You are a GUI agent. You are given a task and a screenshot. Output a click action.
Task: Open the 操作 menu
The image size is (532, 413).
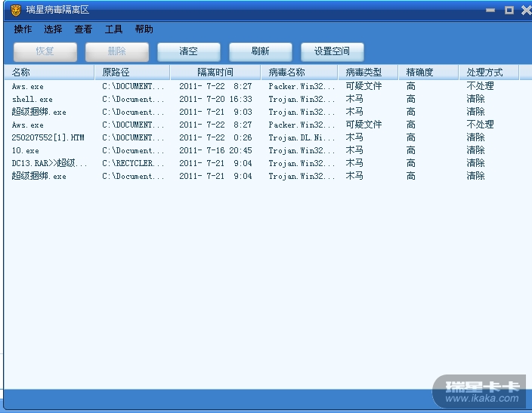pos(23,29)
